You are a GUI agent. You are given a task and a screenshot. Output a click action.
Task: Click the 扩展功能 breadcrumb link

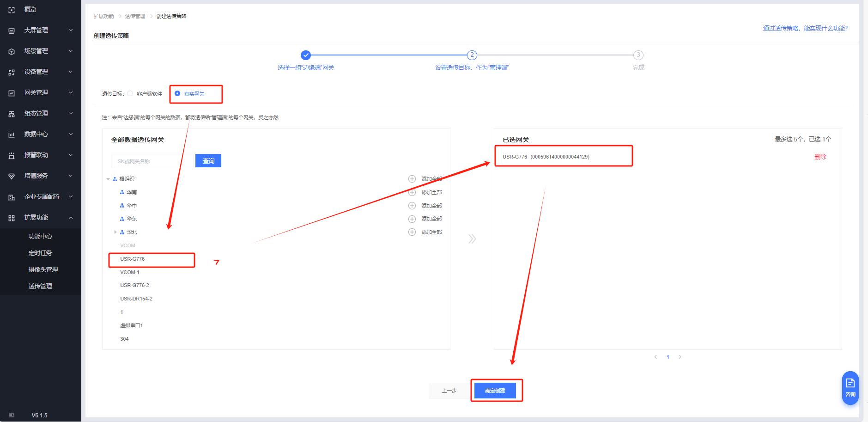[103, 16]
